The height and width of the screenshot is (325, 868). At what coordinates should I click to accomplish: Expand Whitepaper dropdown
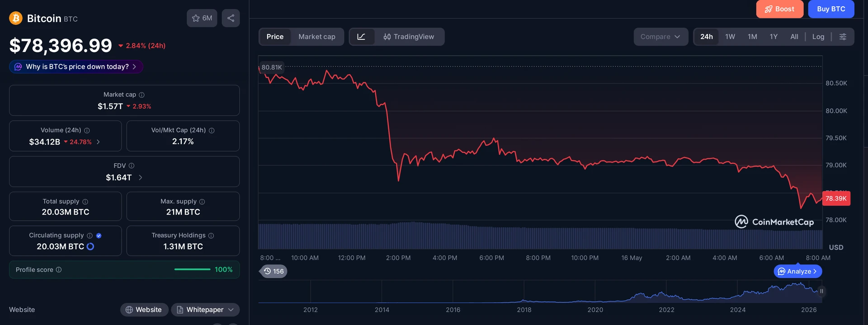point(205,310)
